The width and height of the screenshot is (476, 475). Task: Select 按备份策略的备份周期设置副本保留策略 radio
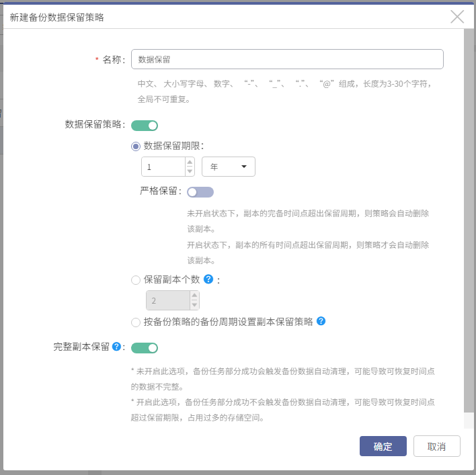(x=136, y=322)
